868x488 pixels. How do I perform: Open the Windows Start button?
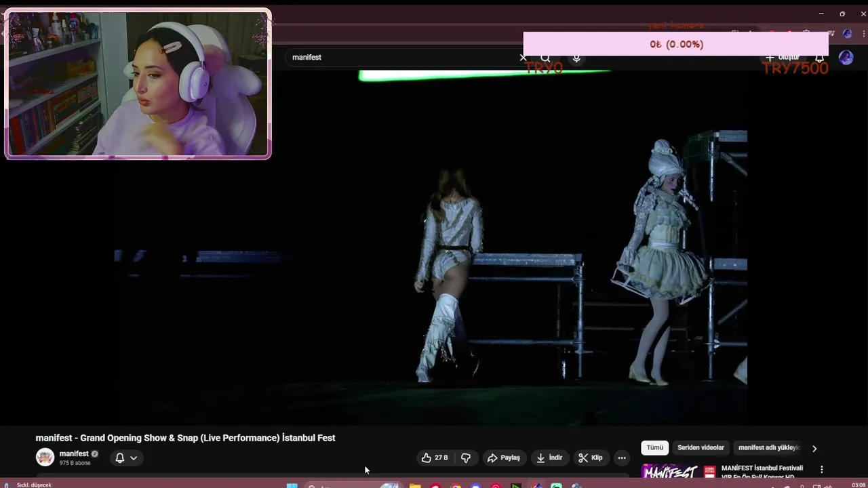click(292, 485)
